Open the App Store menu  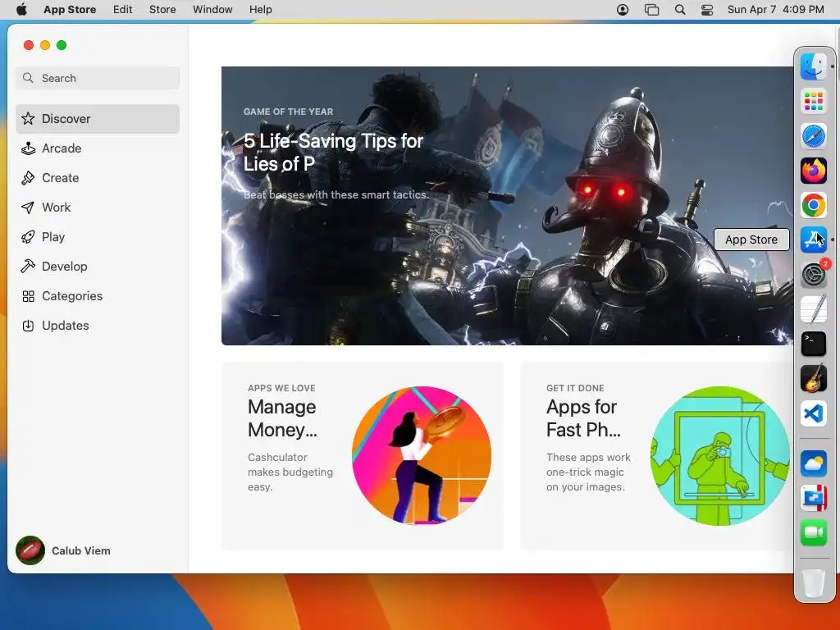(x=70, y=10)
